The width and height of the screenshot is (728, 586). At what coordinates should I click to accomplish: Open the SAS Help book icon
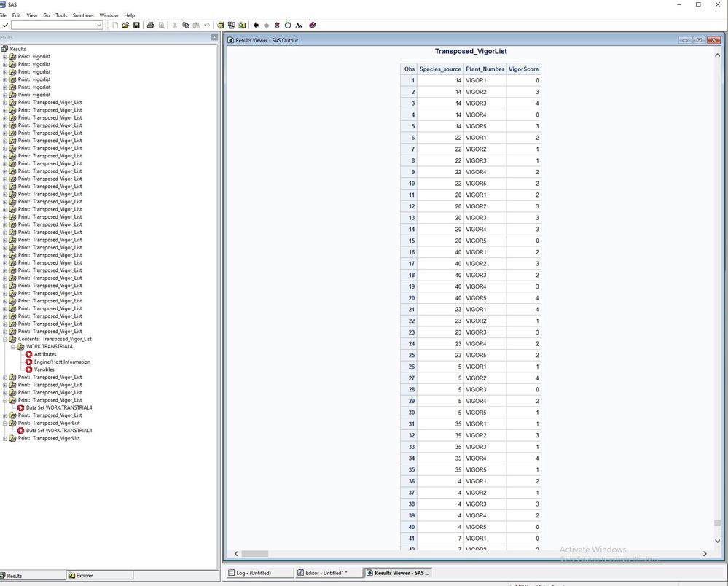click(313, 25)
